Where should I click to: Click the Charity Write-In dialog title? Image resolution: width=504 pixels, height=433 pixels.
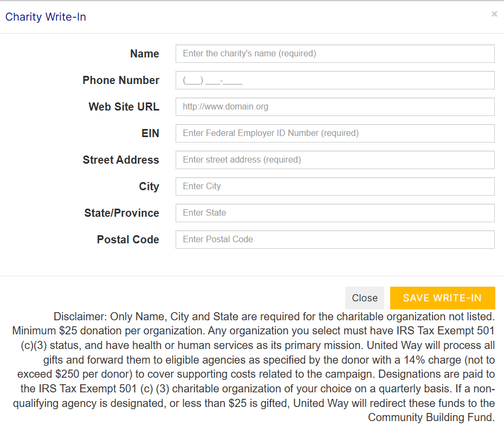tap(46, 17)
